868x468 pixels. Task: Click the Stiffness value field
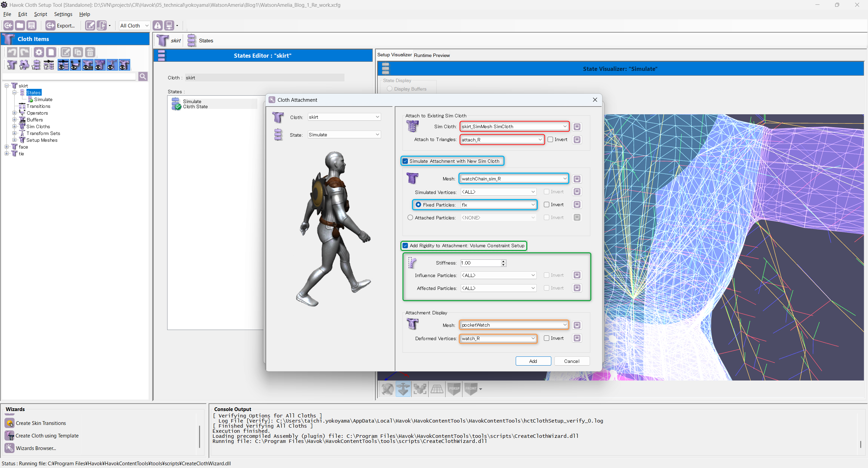[480, 263]
